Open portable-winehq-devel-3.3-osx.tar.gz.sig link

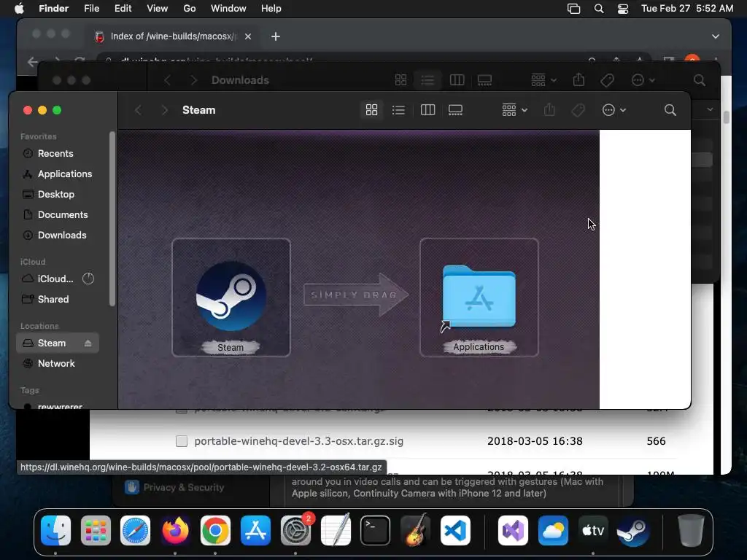298,441
